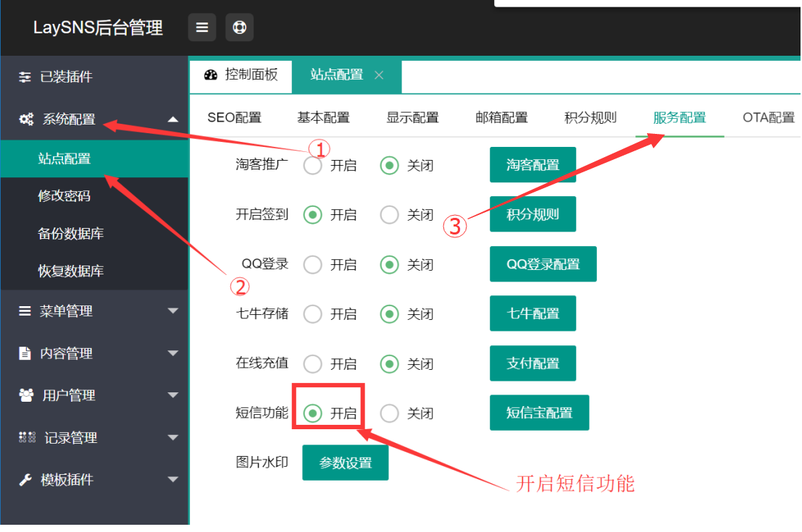The image size is (802, 532).
Task: Click the hamburger menu toggle icon in header
Action: [x=202, y=28]
